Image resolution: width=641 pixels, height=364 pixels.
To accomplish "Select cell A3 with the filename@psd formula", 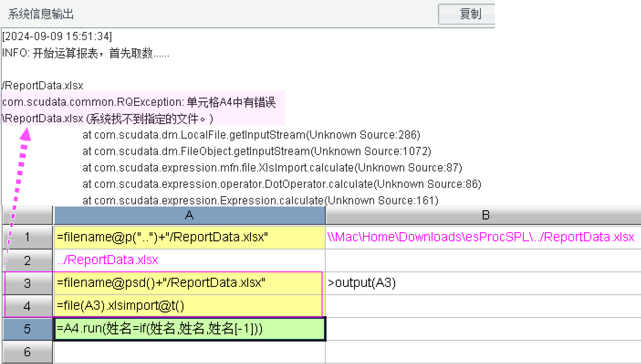I will [x=189, y=283].
